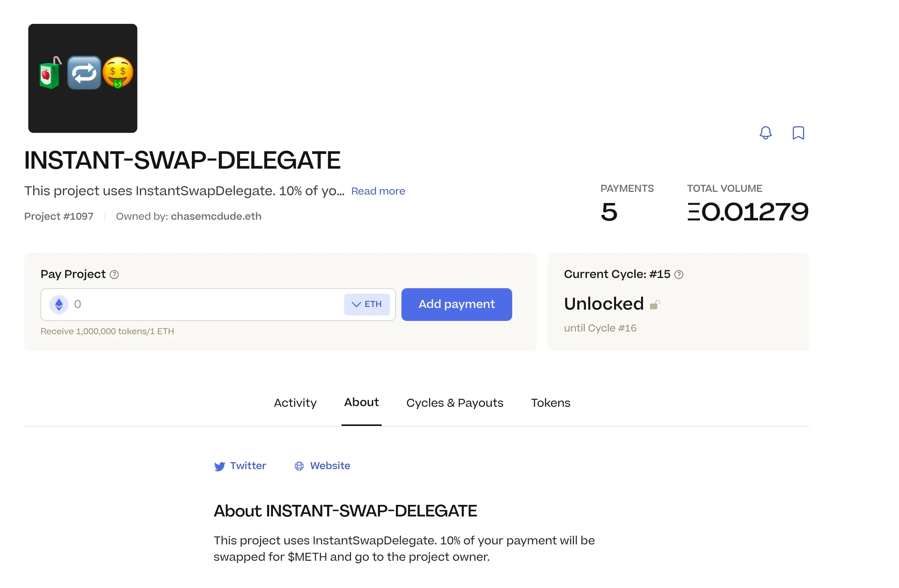Expand the ETH currency selector
899x588 pixels.
pos(367,304)
